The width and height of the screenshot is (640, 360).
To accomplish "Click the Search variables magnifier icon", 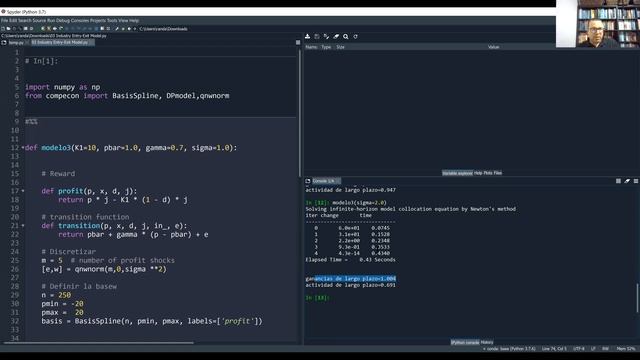I will pyautogui.click(x=346, y=36).
